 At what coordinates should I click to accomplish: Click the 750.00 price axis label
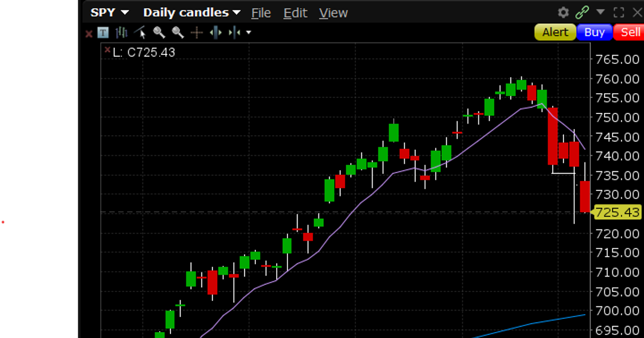click(617, 117)
